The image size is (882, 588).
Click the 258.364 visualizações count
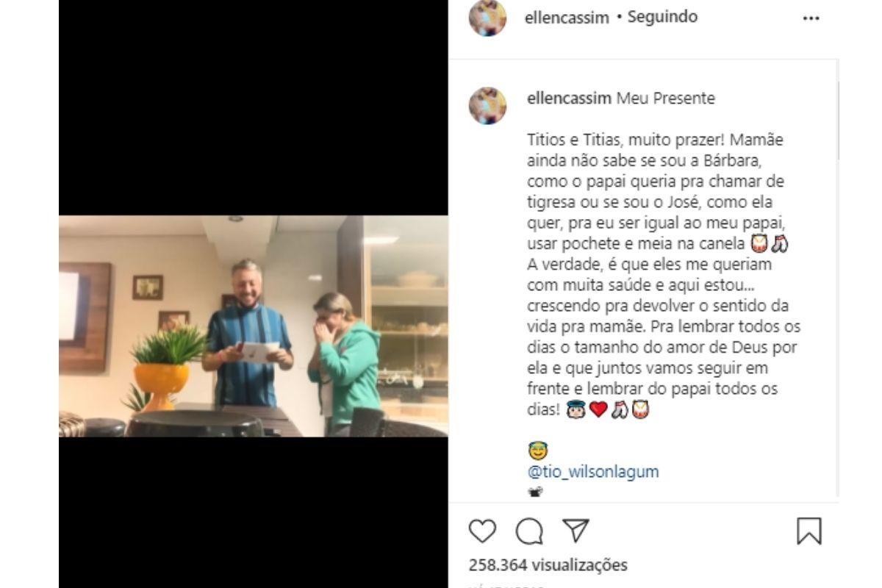pyautogui.click(x=548, y=565)
